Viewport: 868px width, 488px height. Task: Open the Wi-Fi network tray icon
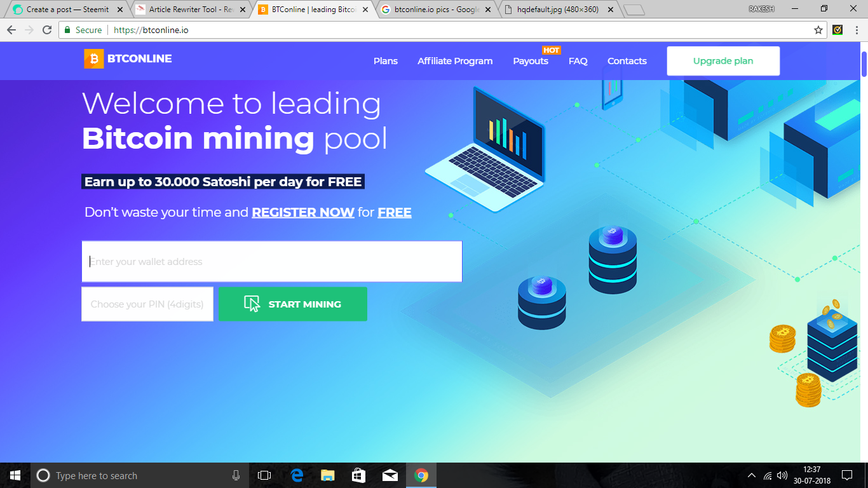768,475
